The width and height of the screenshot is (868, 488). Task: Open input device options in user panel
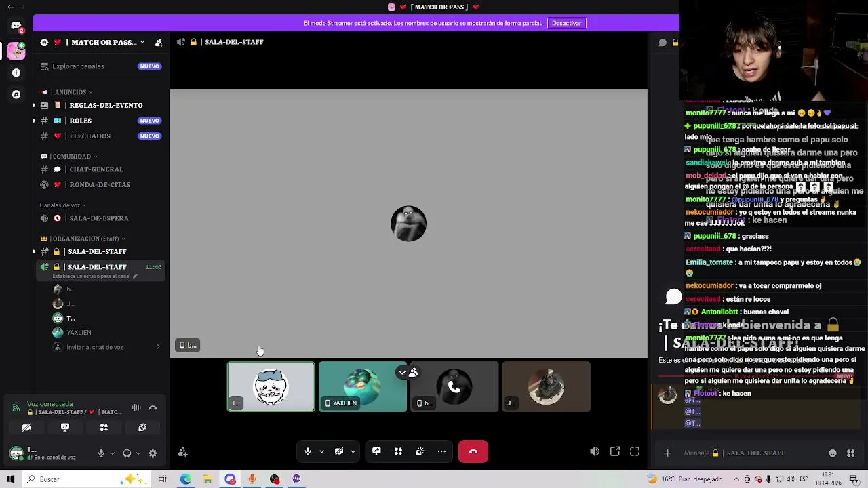point(113,453)
